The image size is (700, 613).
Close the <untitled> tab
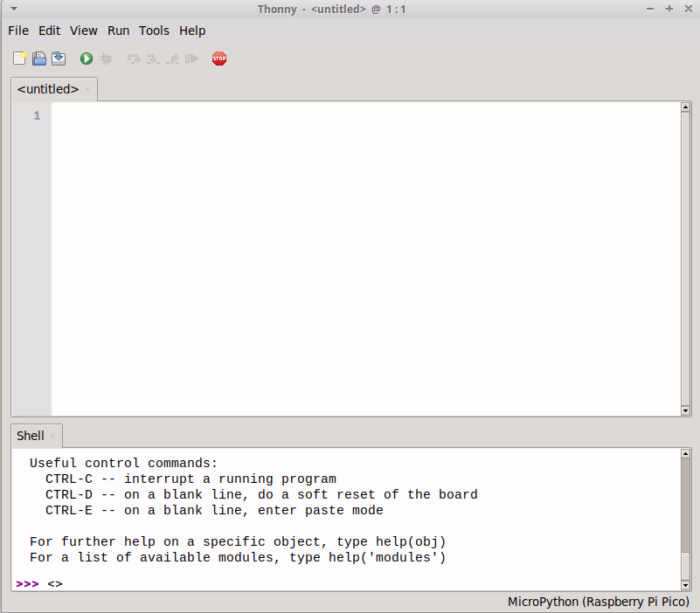pyautogui.click(x=87, y=89)
